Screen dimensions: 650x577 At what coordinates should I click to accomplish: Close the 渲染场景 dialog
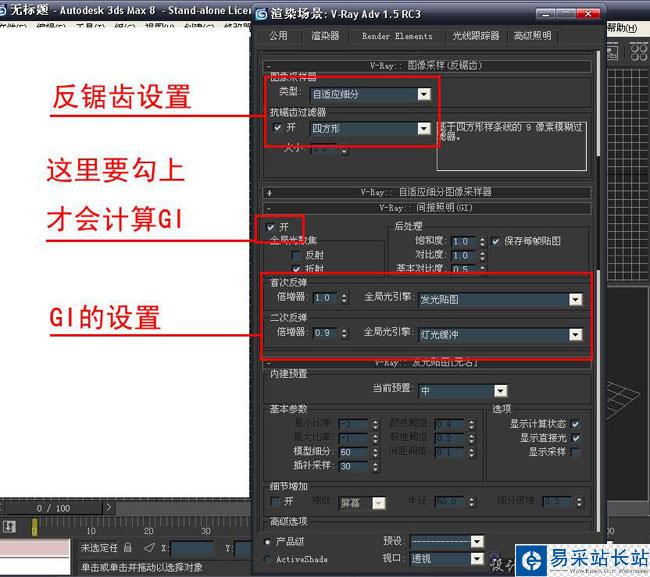588,15
